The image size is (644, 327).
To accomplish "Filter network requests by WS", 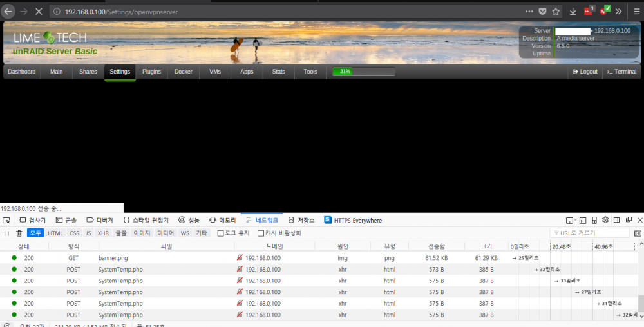I will point(185,233).
